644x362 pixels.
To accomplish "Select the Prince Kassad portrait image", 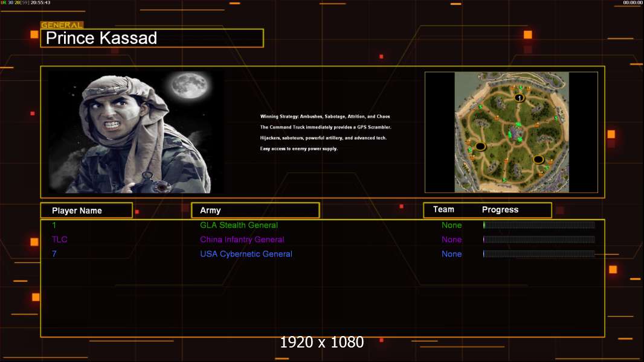I will click(136, 132).
